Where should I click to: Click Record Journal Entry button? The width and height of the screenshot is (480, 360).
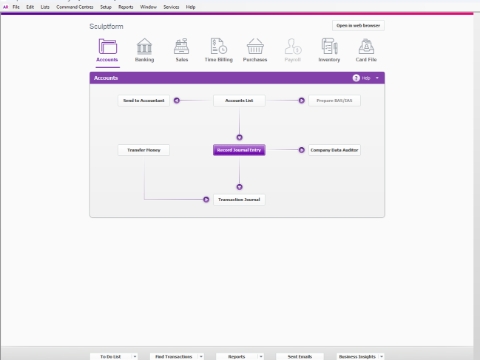point(239,150)
